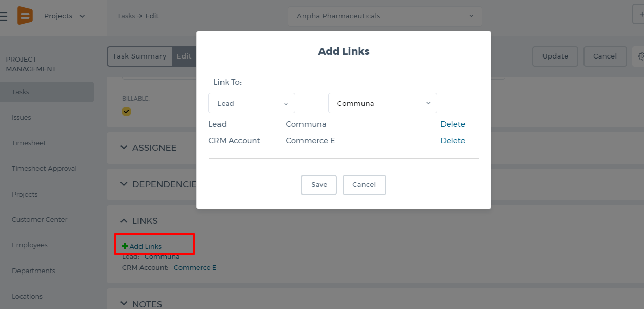Open the settings gear icon
Image resolution: width=644 pixels, height=309 pixels.
tap(640, 56)
